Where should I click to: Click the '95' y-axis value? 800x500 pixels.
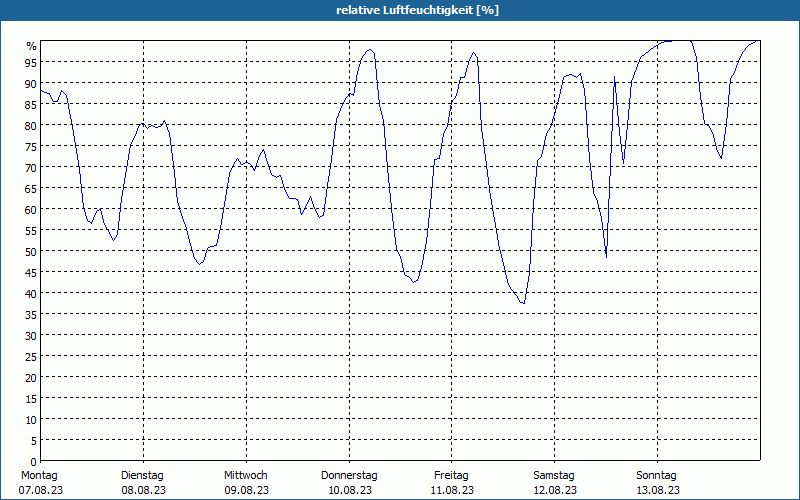31,63
